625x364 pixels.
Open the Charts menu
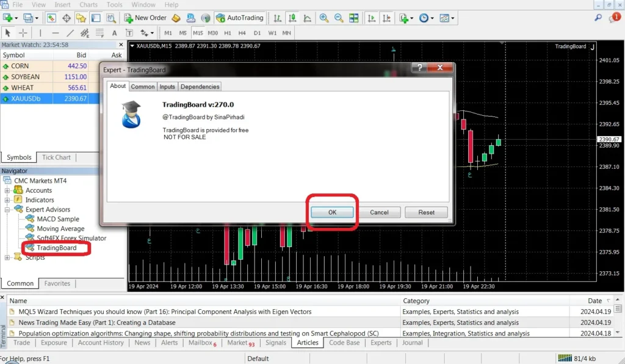89,5
